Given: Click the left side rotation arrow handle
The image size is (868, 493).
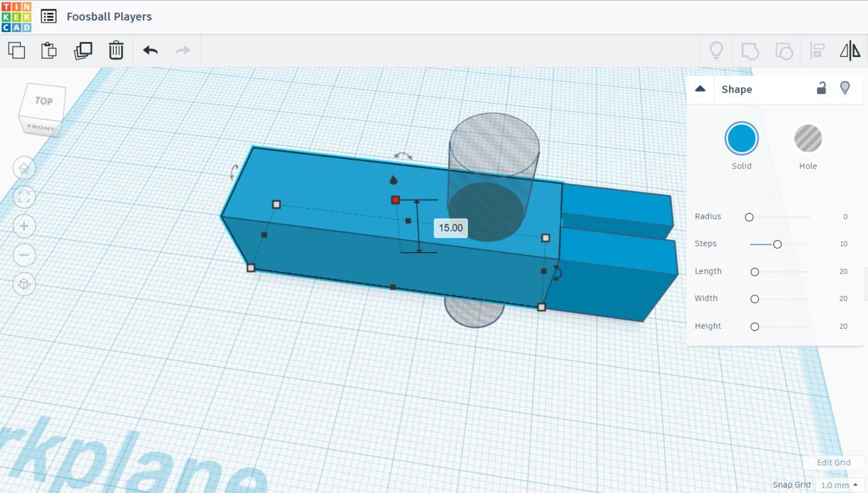Looking at the screenshot, I should point(234,172).
